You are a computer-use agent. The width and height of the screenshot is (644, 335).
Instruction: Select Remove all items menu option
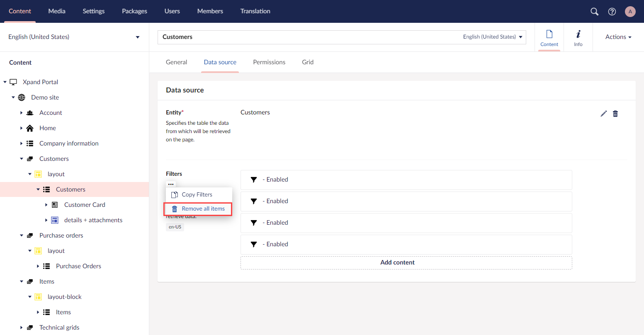[x=198, y=209]
